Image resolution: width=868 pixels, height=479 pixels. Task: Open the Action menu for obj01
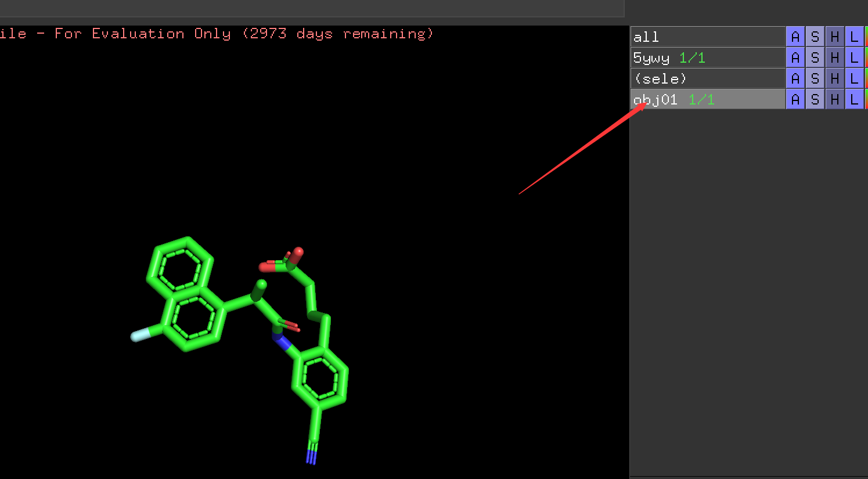(795, 99)
